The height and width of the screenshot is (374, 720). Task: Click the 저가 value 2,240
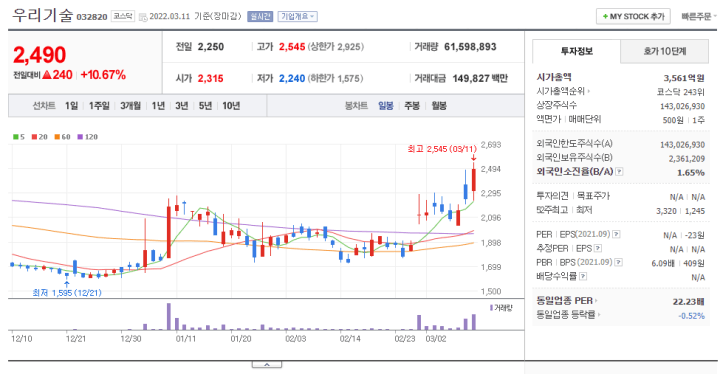coord(292,79)
